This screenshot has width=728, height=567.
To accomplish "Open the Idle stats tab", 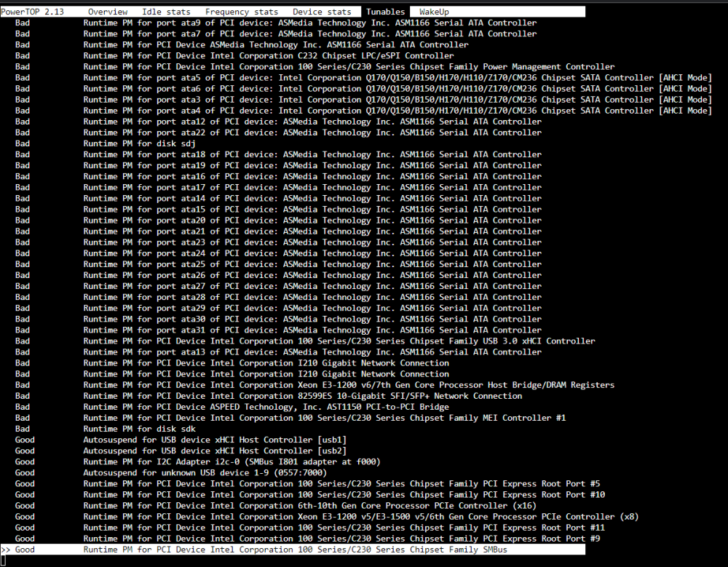I will click(x=166, y=12).
